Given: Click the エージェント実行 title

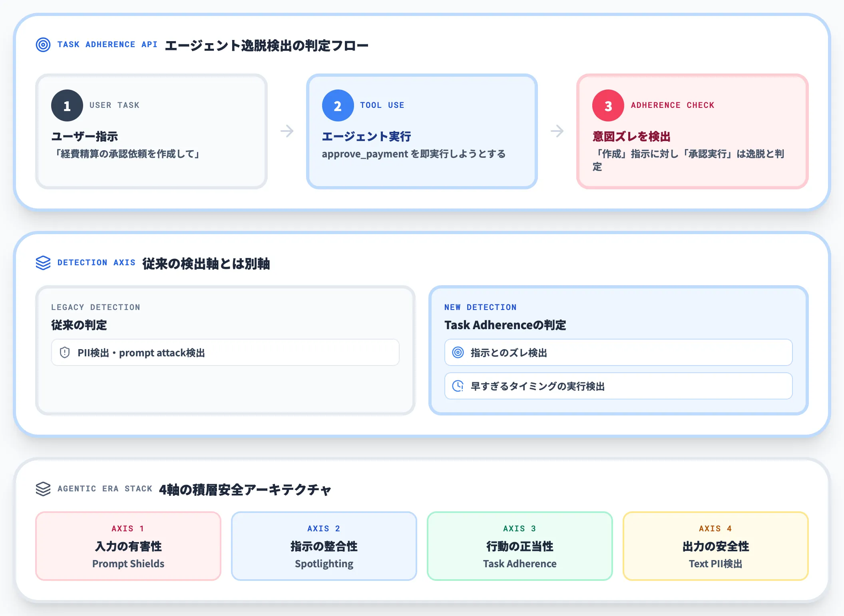Looking at the screenshot, I should coord(366,137).
